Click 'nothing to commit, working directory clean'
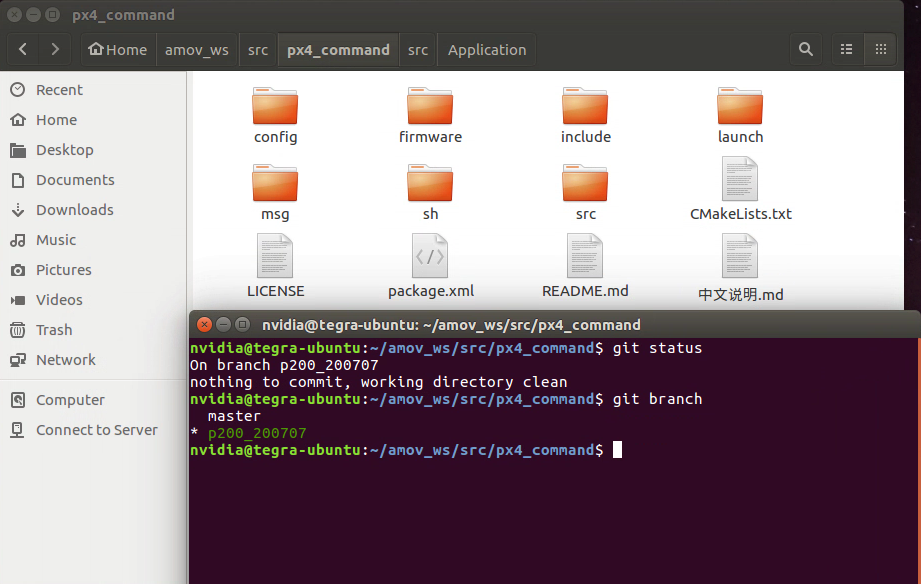This screenshot has height=584, width=921. pyautogui.click(x=378, y=382)
